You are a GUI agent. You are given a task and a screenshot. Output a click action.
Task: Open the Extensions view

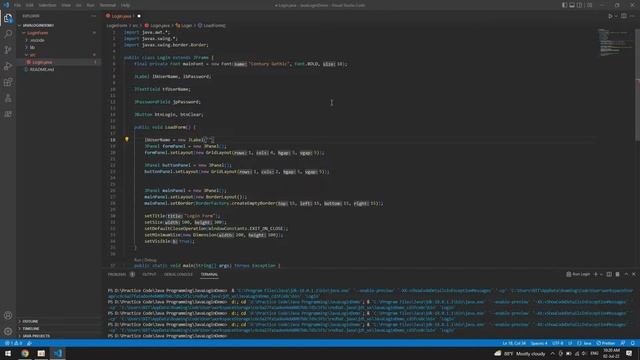pos(8,82)
